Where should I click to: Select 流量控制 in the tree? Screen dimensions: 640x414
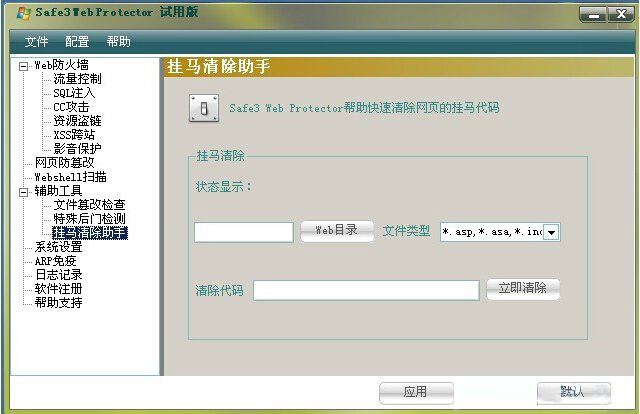pyautogui.click(x=77, y=79)
